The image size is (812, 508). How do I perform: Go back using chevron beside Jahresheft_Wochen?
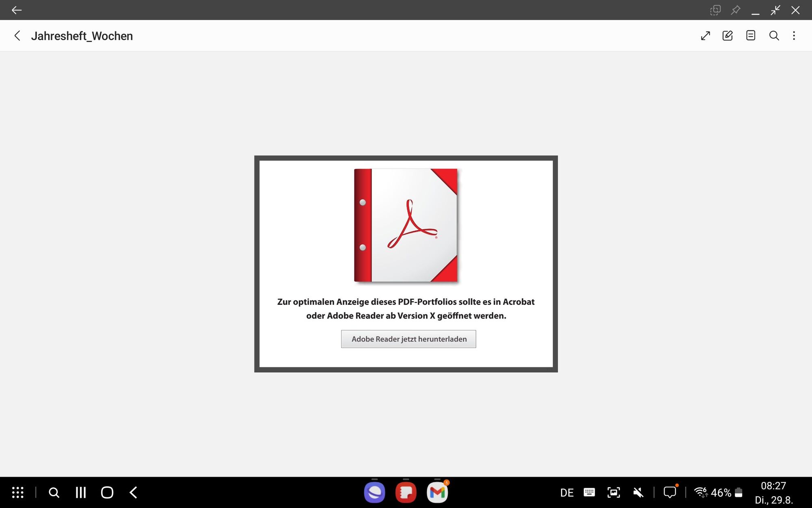tap(17, 36)
